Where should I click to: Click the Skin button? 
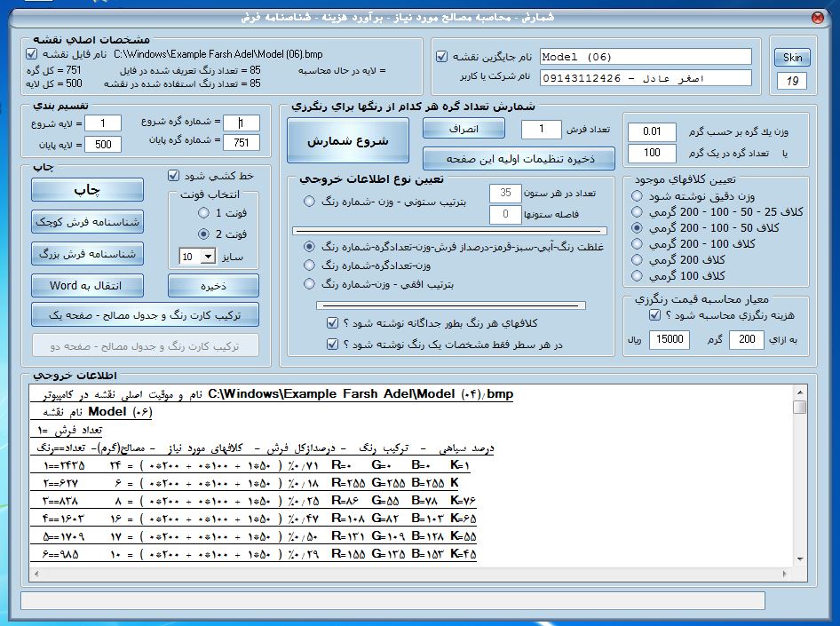coord(791,58)
